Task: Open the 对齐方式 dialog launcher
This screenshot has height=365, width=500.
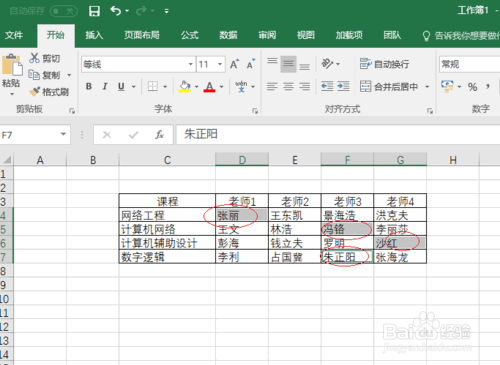Action: tap(430, 111)
